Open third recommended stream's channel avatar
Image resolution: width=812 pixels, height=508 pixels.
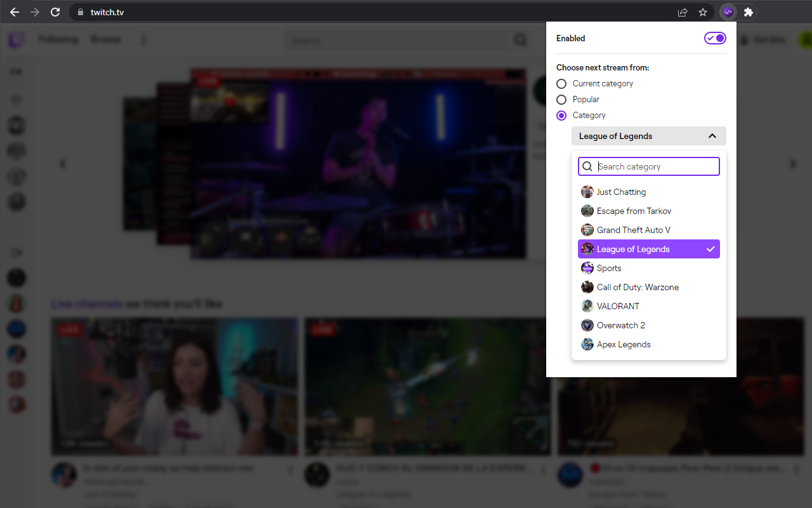point(570,475)
